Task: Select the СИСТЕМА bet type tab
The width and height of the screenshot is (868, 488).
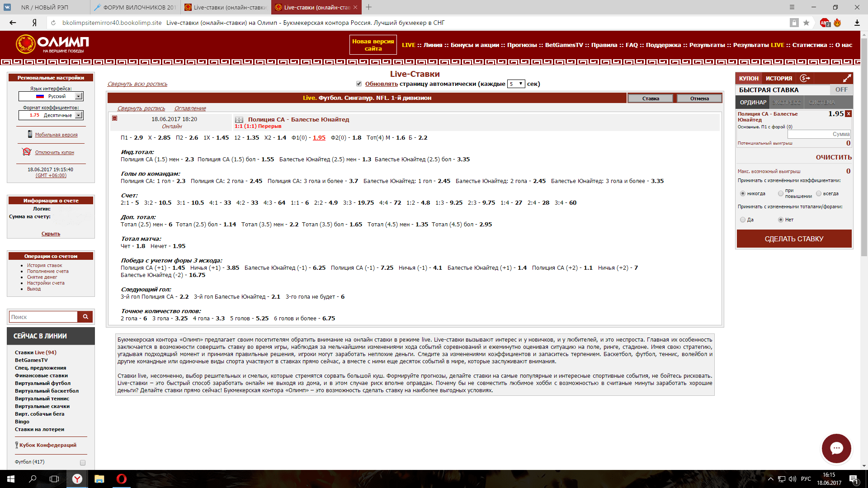Action: coord(822,103)
